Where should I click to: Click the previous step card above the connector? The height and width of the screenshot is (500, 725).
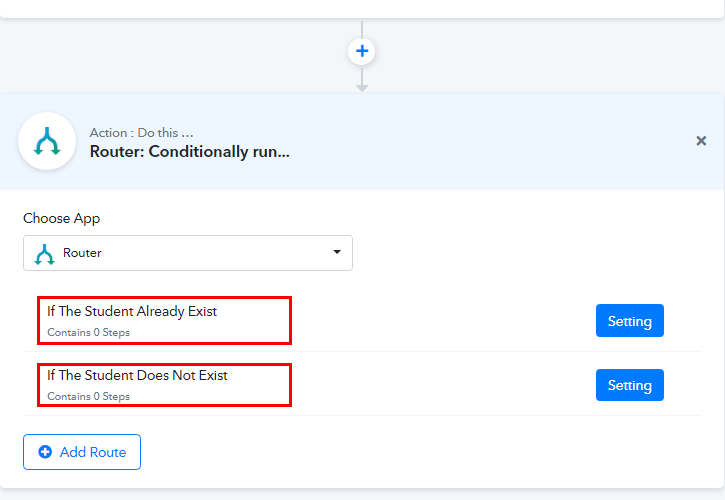362,8
